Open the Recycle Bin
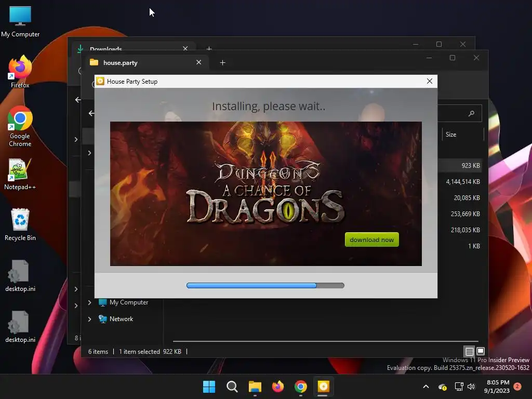 click(x=20, y=224)
